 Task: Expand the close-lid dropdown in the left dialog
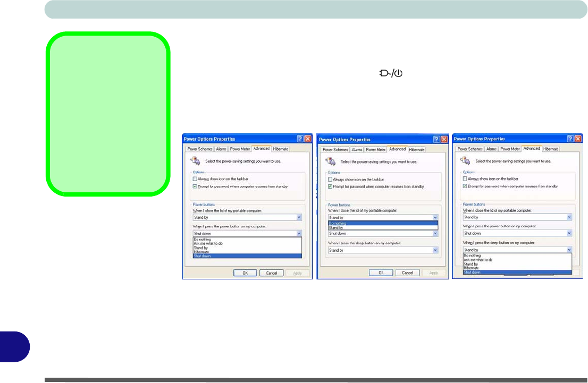coord(299,217)
